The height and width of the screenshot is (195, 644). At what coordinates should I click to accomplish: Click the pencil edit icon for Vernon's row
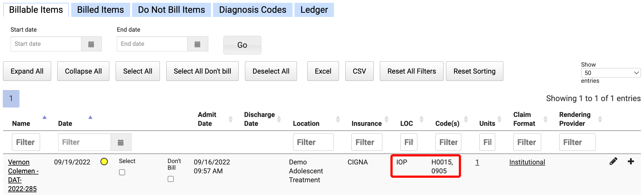[x=613, y=161]
